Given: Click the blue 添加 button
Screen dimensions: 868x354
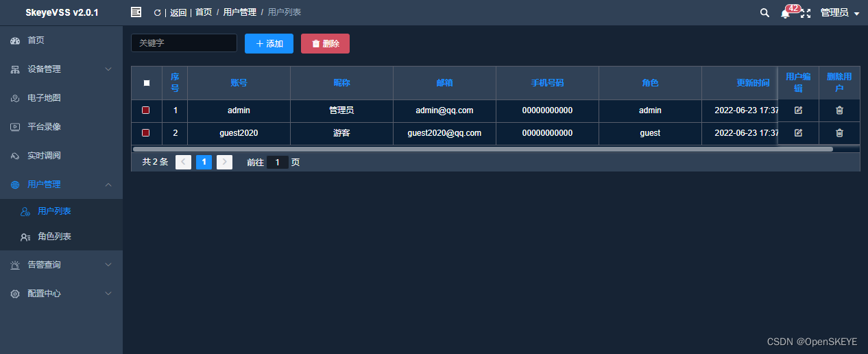Looking at the screenshot, I should pyautogui.click(x=269, y=43).
